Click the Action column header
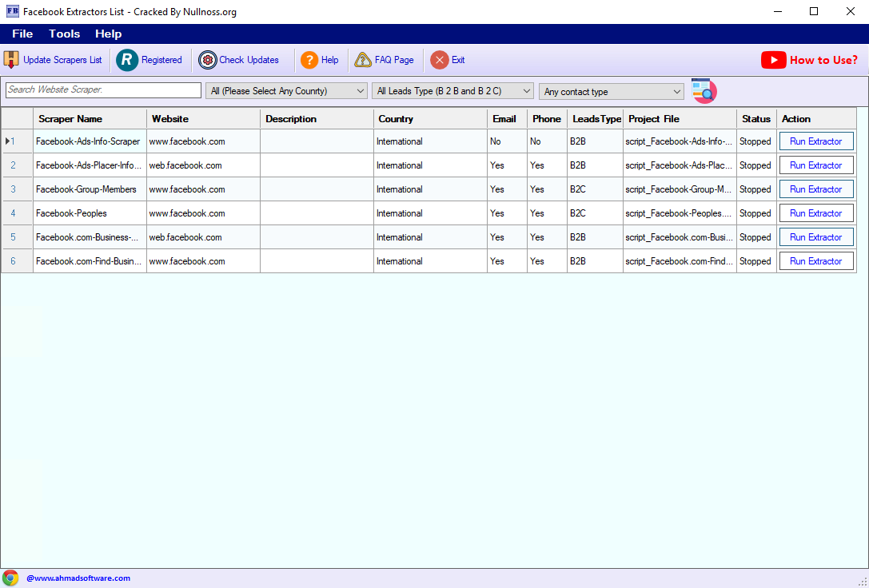Screen dimensions: 869x588 coord(816,119)
